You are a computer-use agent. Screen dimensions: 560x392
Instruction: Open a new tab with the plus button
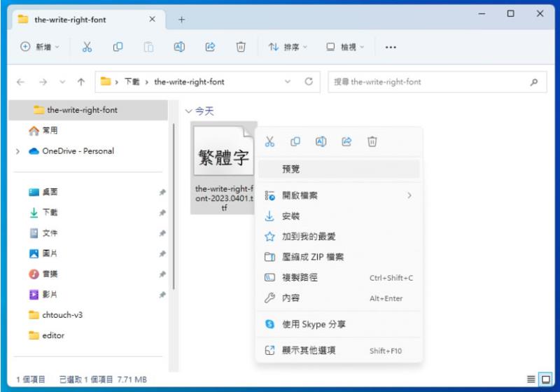(181, 20)
